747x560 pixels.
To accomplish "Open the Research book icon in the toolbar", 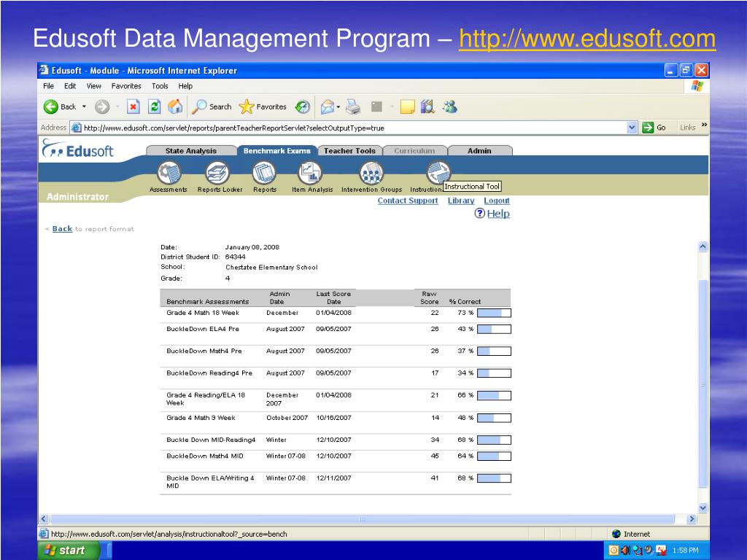I will tap(427, 106).
